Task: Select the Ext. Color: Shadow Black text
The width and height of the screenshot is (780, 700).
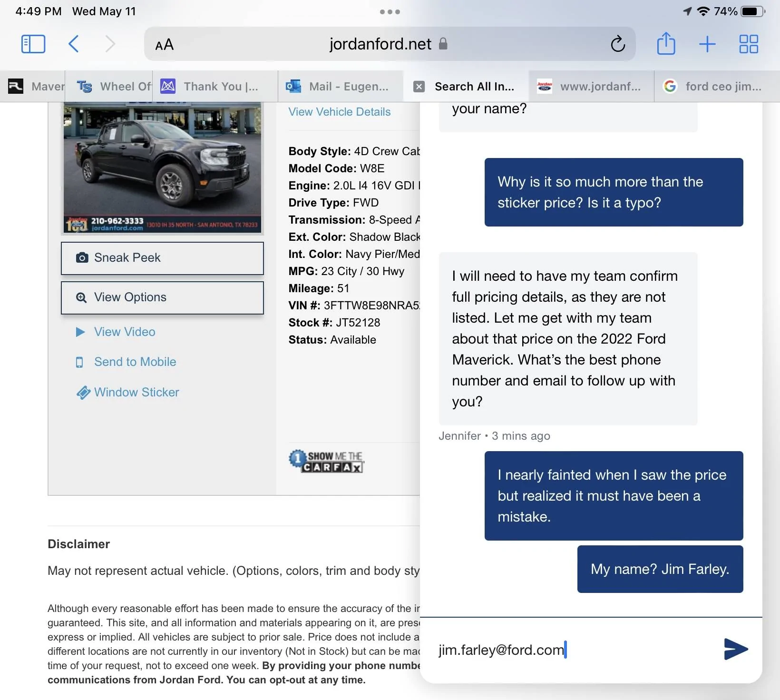Action: 354,237
